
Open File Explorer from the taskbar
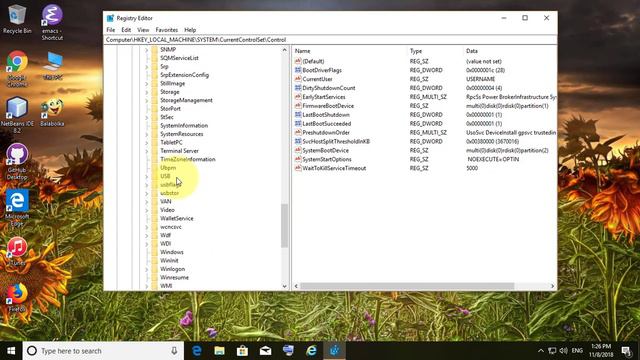(x=219, y=351)
